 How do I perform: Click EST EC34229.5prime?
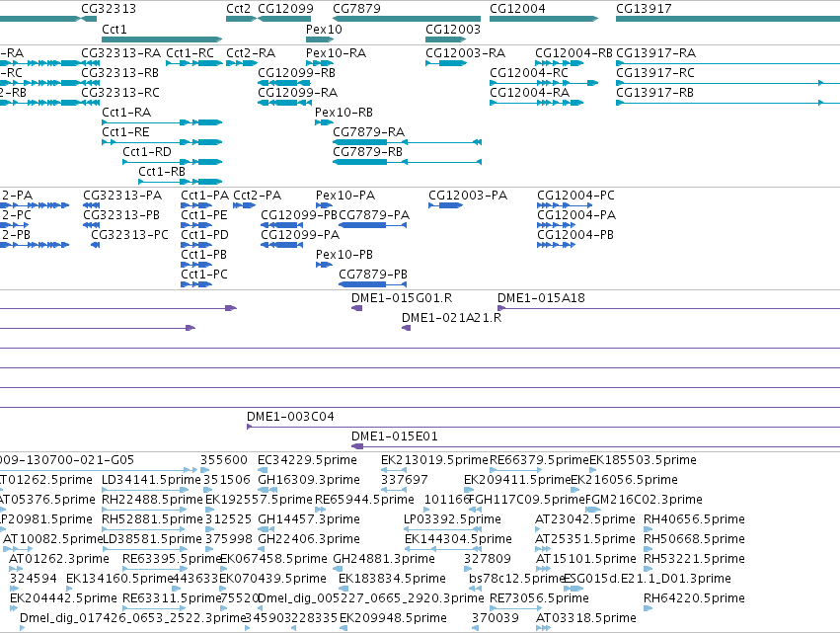pos(263,470)
